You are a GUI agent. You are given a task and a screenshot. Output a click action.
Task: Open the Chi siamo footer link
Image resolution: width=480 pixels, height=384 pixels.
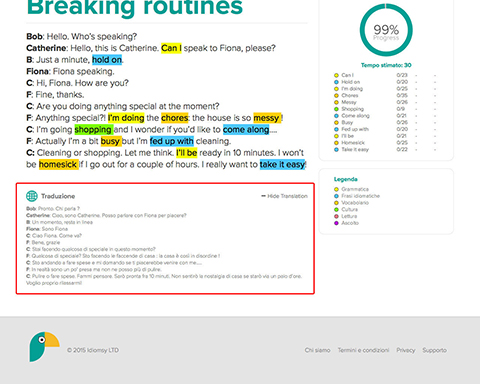(317, 350)
